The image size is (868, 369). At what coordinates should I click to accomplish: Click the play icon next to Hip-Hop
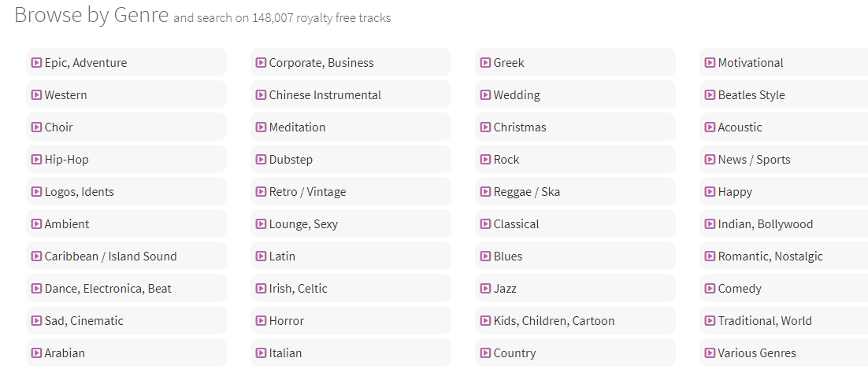[36, 160]
